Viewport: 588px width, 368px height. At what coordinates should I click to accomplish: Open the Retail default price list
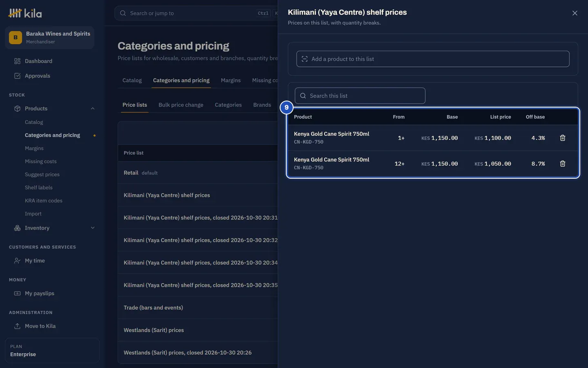click(198, 173)
